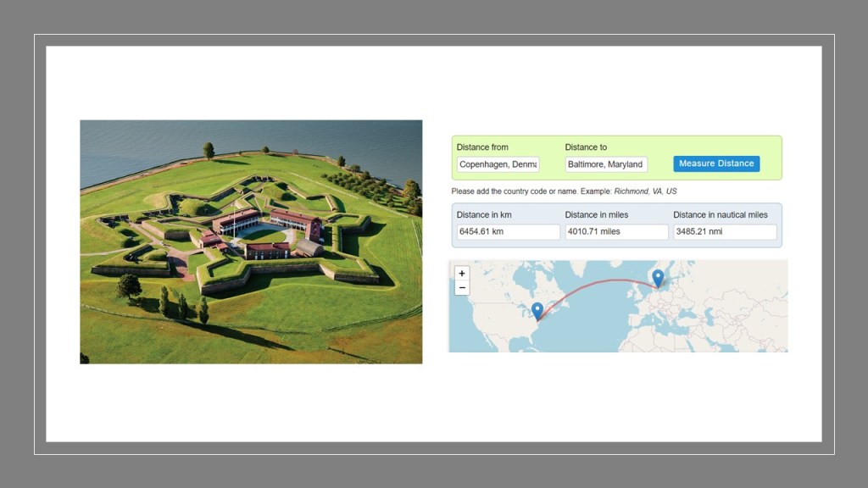
Task: Click the 'Distance to' label
Action: [586, 147]
